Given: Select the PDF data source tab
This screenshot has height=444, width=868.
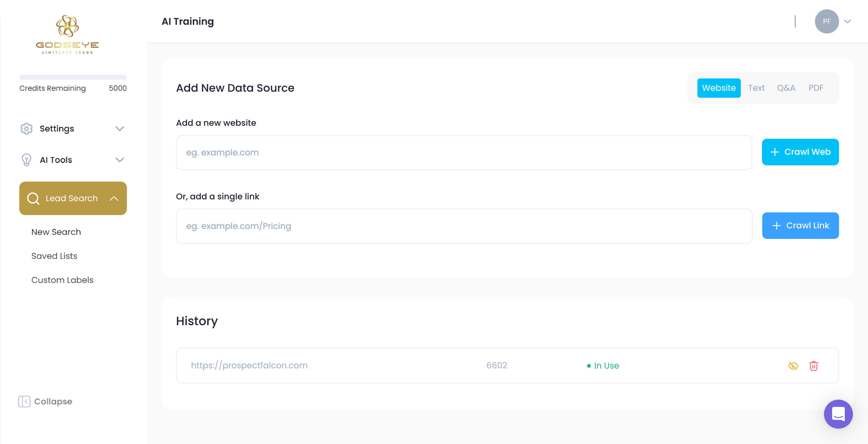Looking at the screenshot, I should coord(816,88).
